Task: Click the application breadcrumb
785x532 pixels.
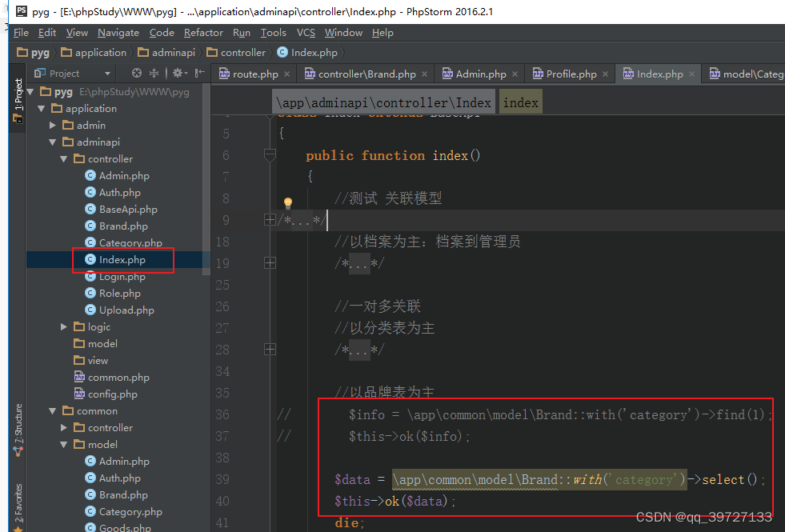Action: coord(94,53)
